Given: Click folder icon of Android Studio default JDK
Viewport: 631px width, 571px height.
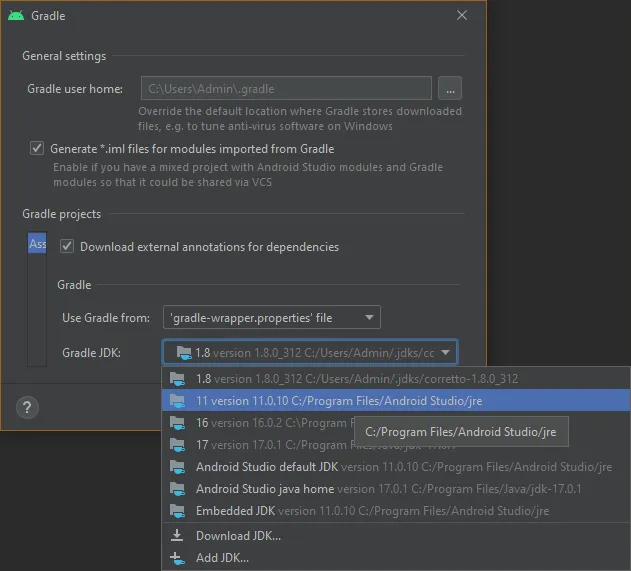Looking at the screenshot, I should coord(177,467).
